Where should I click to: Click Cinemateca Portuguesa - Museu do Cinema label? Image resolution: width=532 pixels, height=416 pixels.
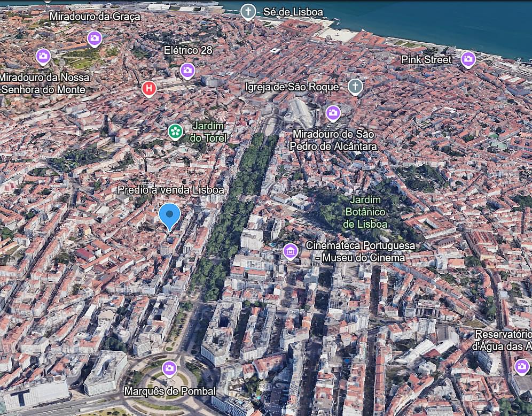(361, 251)
